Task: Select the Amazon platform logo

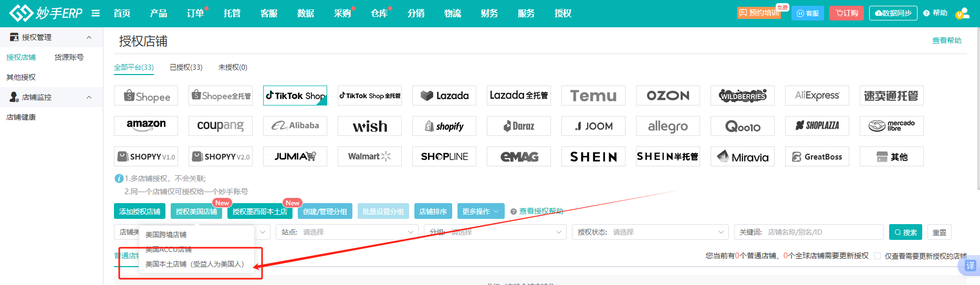Action: (146, 126)
